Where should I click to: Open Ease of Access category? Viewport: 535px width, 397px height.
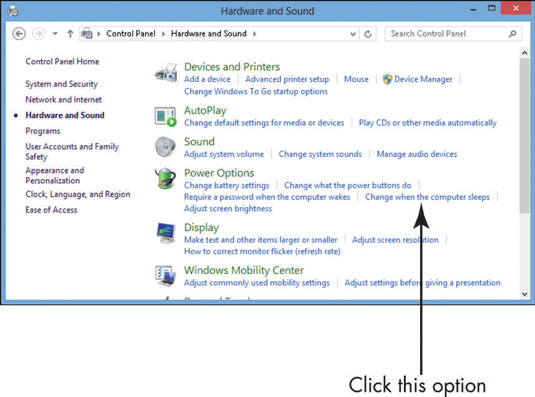[51, 210]
